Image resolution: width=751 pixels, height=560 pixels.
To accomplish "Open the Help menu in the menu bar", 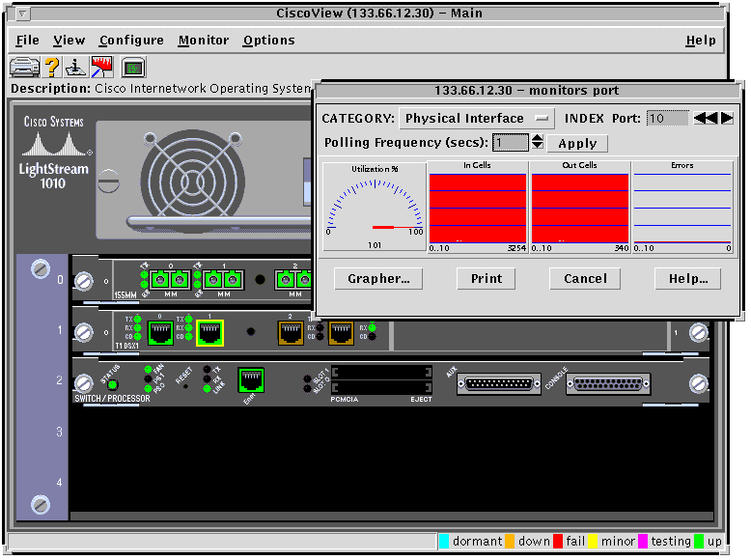I will click(700, 41).
